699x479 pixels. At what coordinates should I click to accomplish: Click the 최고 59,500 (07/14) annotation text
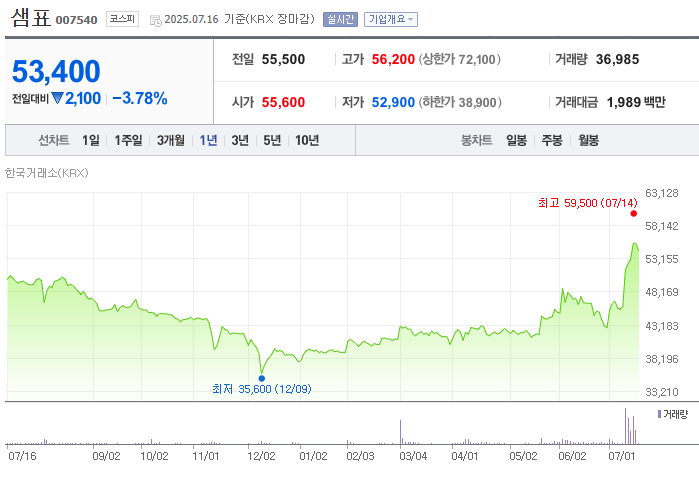588,203
